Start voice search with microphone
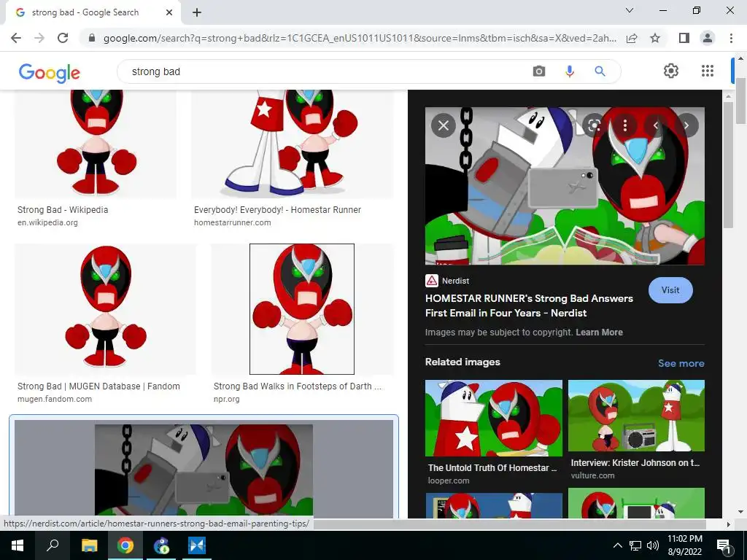Image resolution: width=747 pixels, height=560 pixels. point(569,71)
